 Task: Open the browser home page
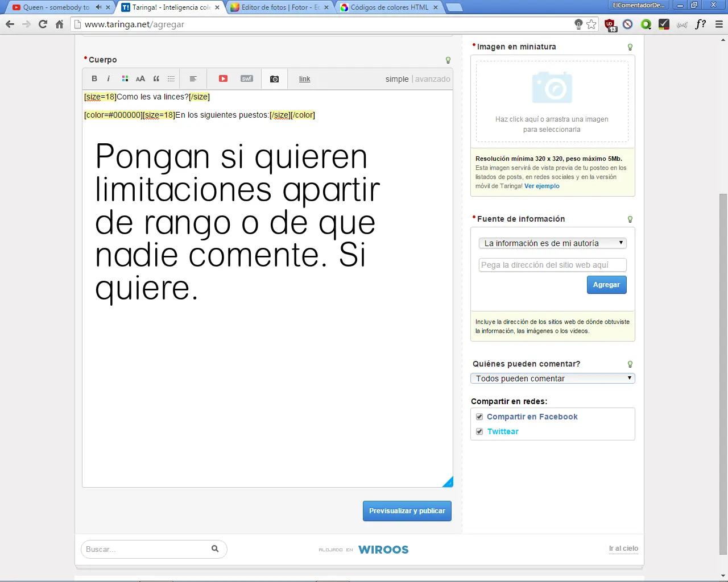[59, 24]
